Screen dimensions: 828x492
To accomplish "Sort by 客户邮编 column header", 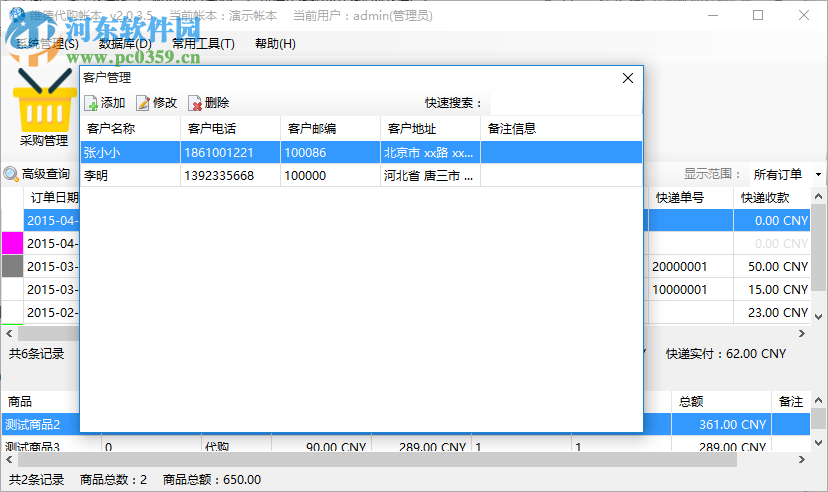I will 330,128.
